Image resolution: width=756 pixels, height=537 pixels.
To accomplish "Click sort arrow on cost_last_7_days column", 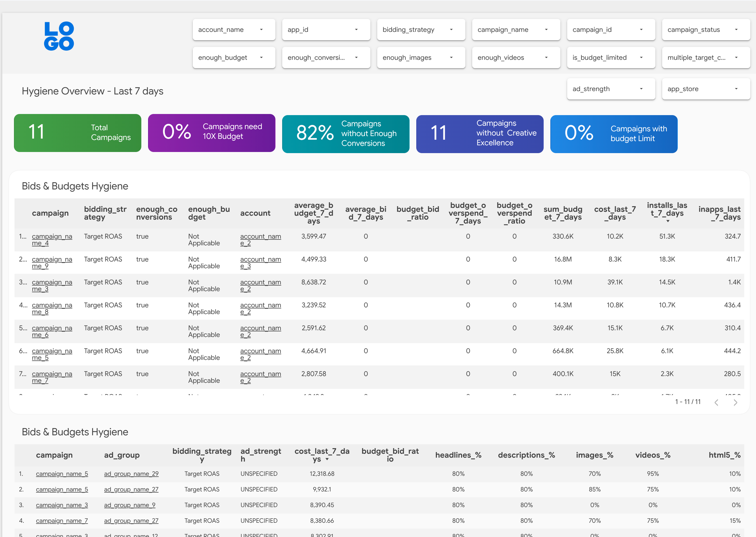I will pyautogui.click(x=327, y=459).
